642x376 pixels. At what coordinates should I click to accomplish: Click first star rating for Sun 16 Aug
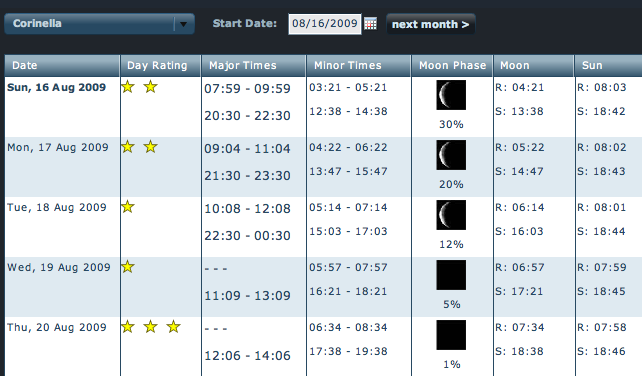tap(128, 86)
